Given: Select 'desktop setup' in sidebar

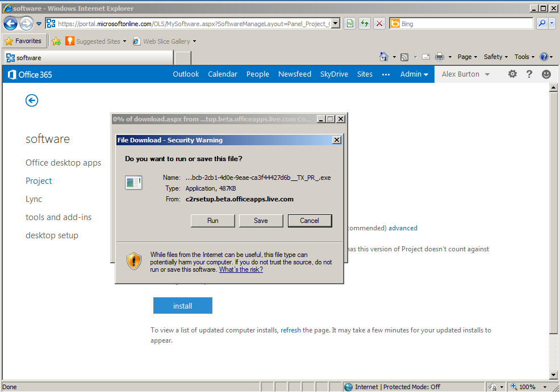Looking at the screenshot, I should point(52,235).
